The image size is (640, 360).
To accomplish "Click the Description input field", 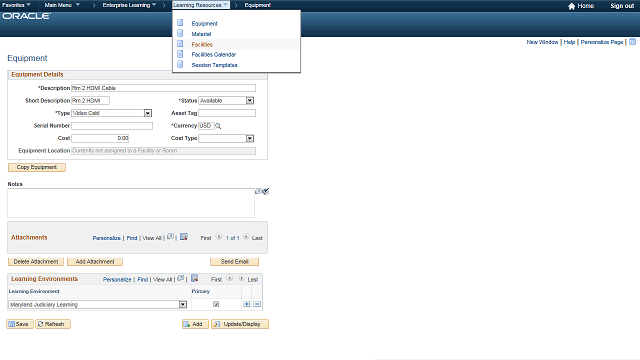I will click(164, 88).
